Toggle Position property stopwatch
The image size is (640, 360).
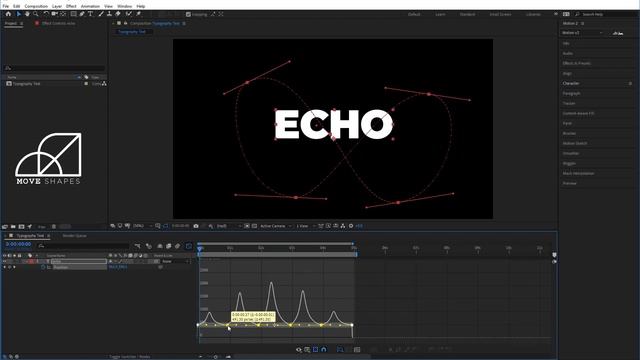[43, 267]
